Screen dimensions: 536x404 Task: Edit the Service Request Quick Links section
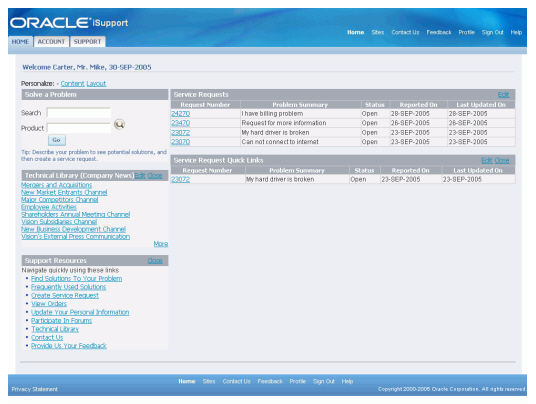pyautogui.click(x=487, y=161)
